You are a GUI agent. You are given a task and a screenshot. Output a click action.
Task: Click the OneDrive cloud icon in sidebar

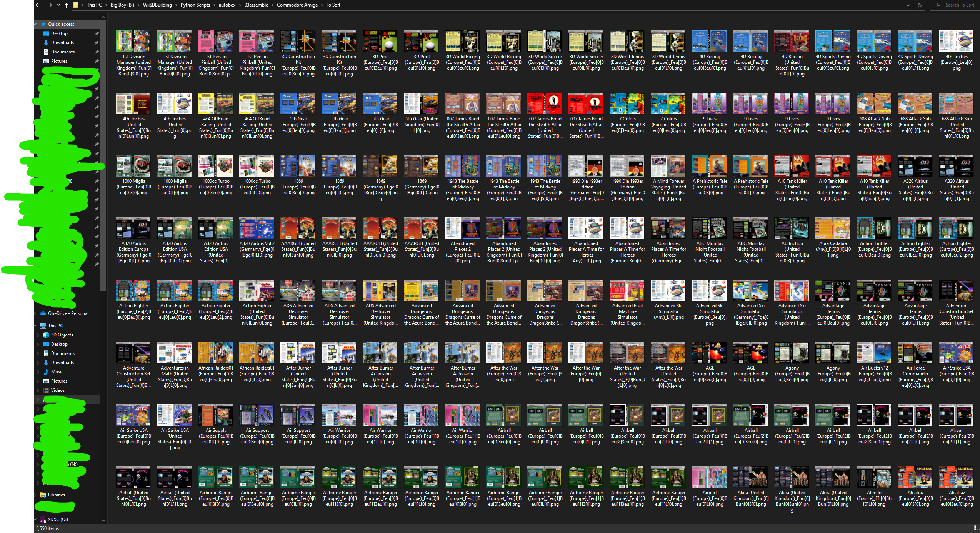coord(43,313)
